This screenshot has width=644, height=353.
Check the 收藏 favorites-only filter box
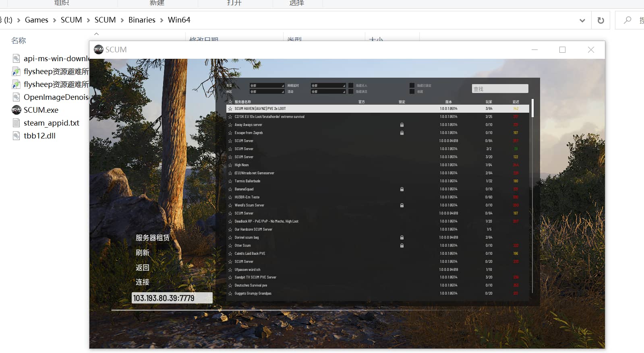click(x=412, y=92)
